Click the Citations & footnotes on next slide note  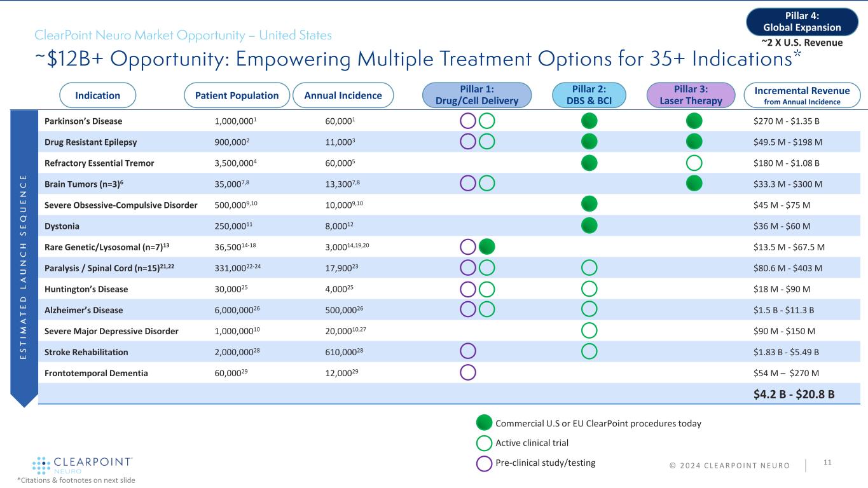(68, 480)
